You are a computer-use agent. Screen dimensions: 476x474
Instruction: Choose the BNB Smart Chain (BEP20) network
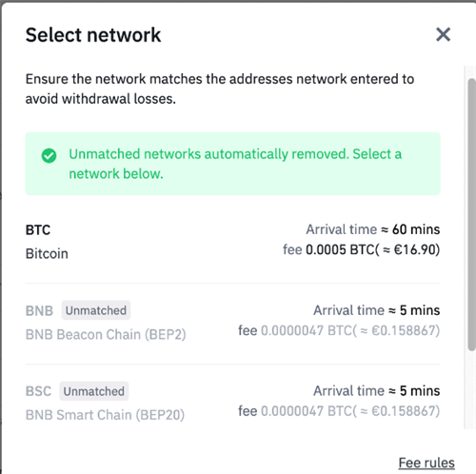tap(232, 404)
